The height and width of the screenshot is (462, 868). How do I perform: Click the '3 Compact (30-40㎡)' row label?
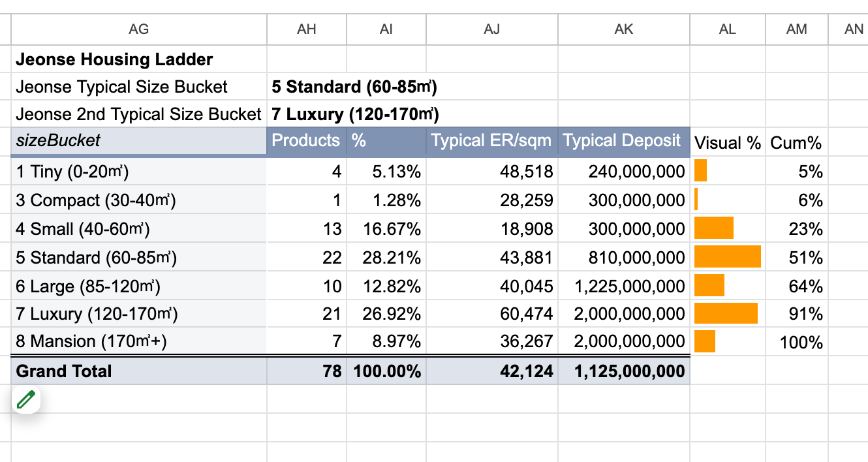point(139,200)
